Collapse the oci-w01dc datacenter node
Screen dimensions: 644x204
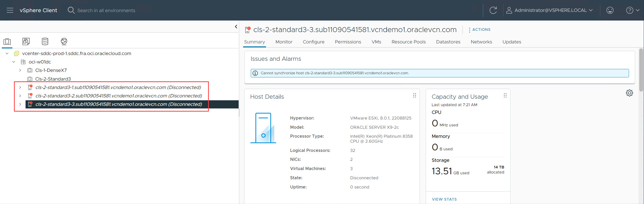(x=14, y=62)
